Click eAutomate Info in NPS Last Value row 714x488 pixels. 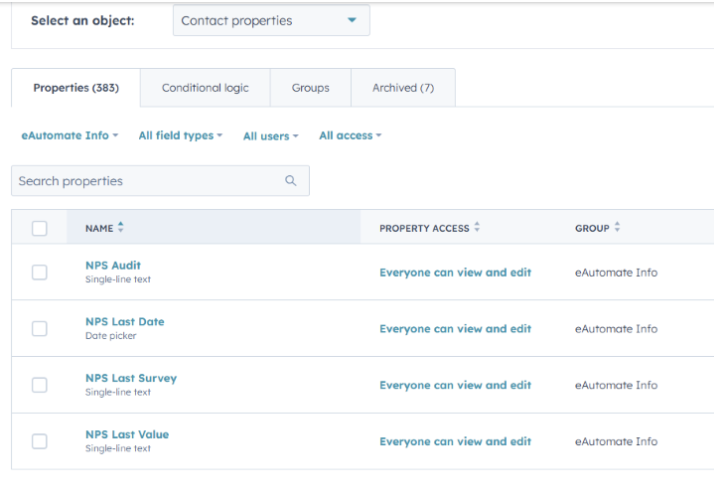coord(616,441)
